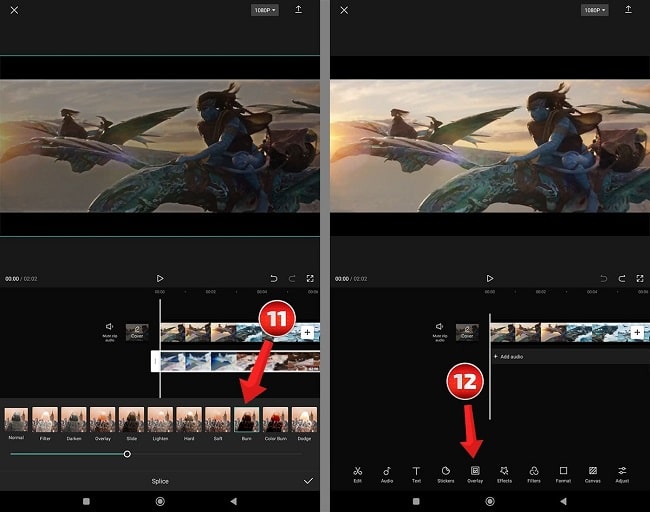Export video from right editor

628,10
